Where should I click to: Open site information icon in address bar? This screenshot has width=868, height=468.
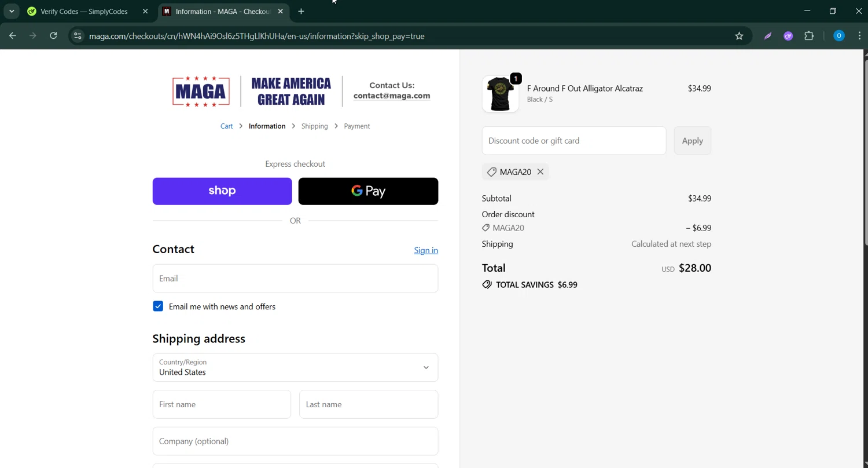coord(78,36)
